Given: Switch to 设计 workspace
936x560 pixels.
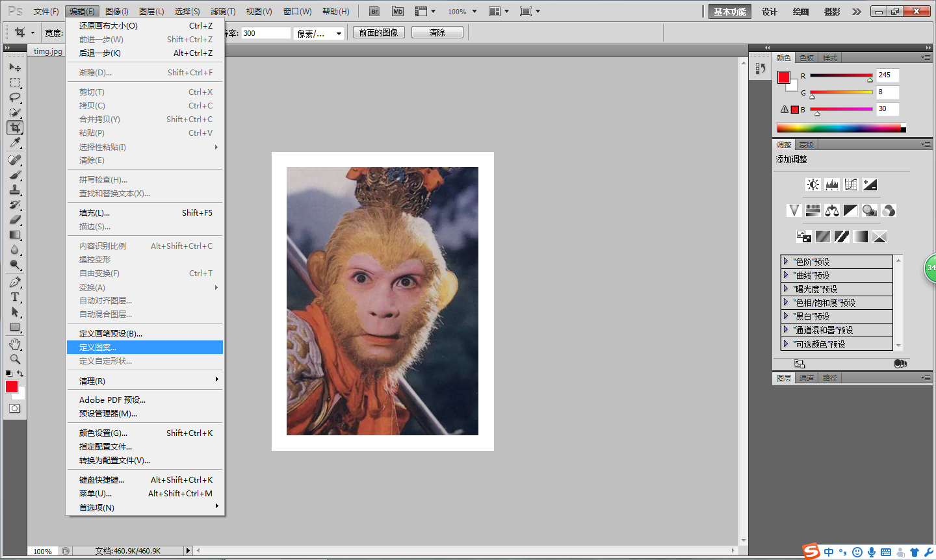Looking at the screenshot, I should click(x=770, y=12).
